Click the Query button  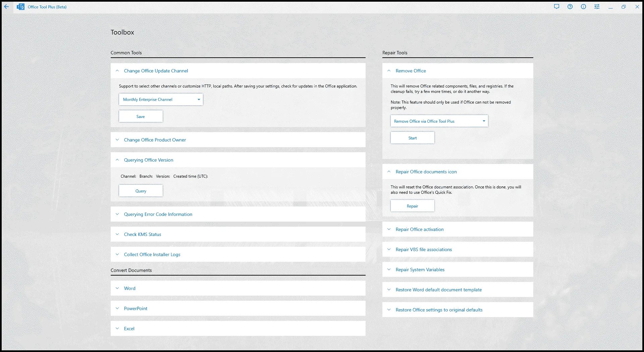pyautogui.click(x=141, y=191)
